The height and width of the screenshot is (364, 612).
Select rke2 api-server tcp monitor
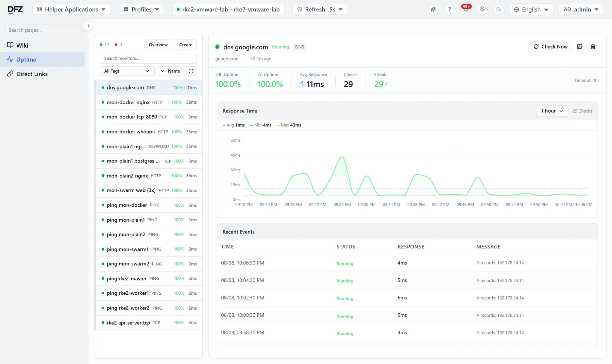point(149,323)
